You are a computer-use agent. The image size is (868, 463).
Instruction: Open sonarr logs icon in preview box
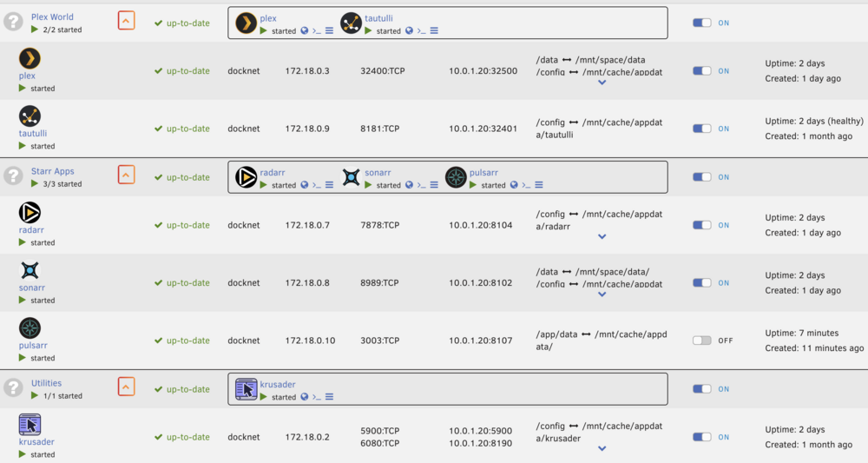pyautogui.click(x=434, y=185)
